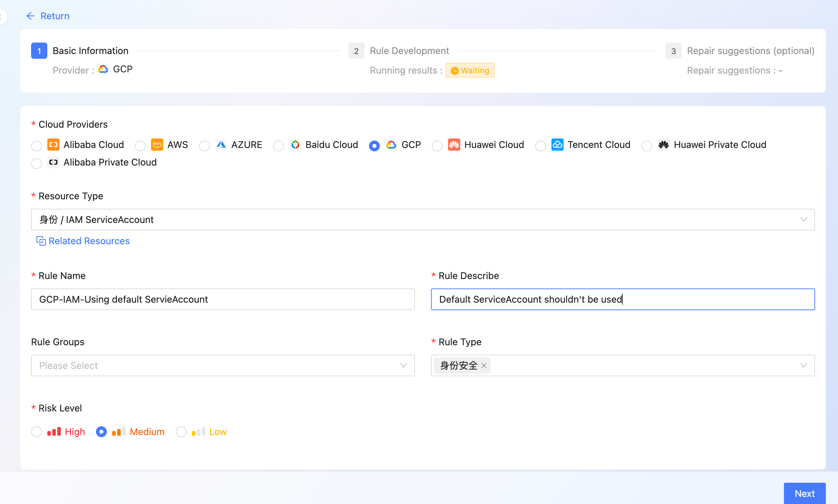Viewport: 838px width, 504px height.
Task: Click the 'Repair suggestions : -' text
Action: click(x=734, y=70)
